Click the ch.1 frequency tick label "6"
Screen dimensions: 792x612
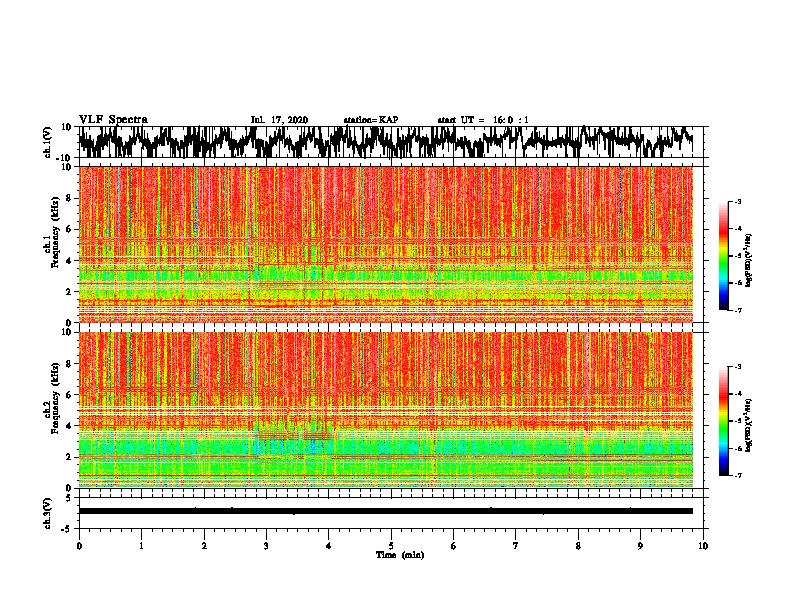tap(69, 229)
